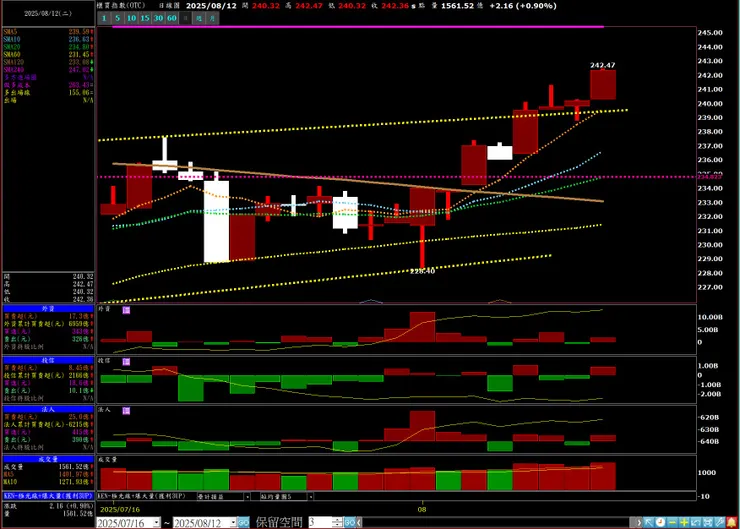Viewport: 740px width, 529px height.
Task: Click GO button next to date range
Action: (244, 523)
